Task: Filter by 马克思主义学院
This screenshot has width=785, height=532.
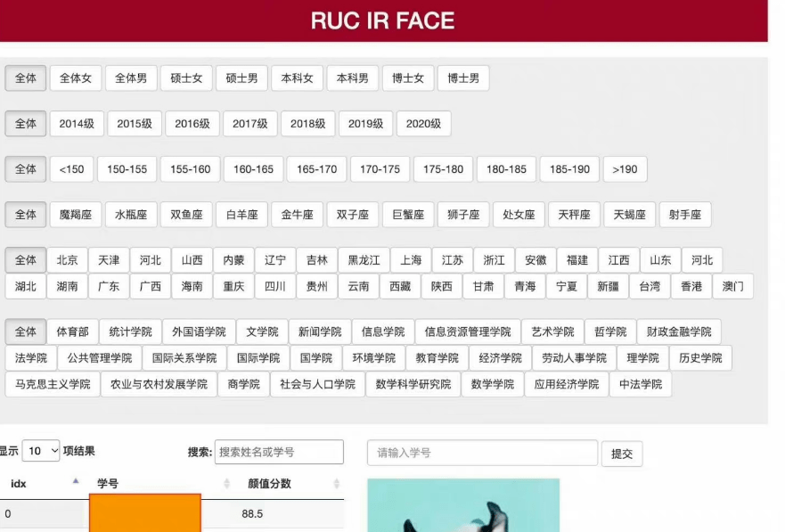Action: [53, 384]
